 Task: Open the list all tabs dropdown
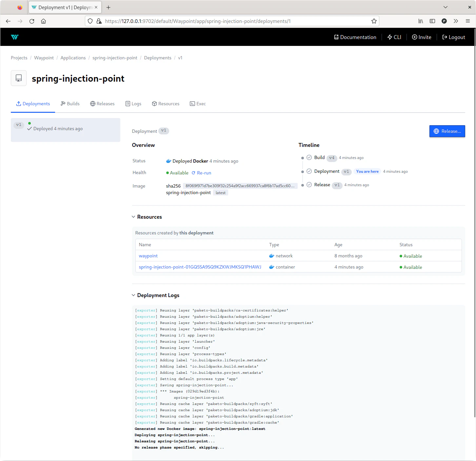click(x=445, y=7)
